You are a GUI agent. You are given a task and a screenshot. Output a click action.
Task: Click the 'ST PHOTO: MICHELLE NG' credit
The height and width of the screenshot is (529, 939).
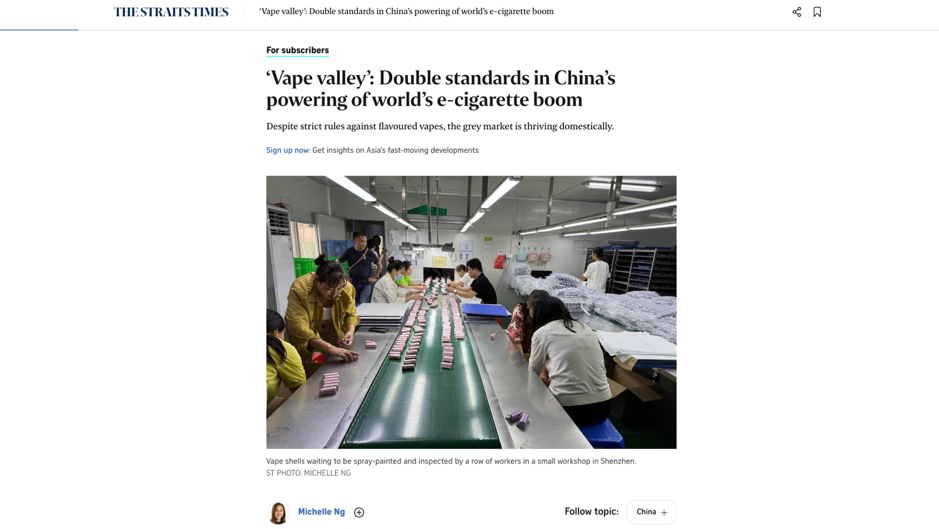coord(308,473)
